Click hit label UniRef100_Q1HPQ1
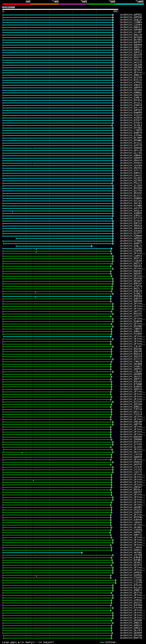Image resolution: width=146 pixels, height=644 pixels. [131, 575]
